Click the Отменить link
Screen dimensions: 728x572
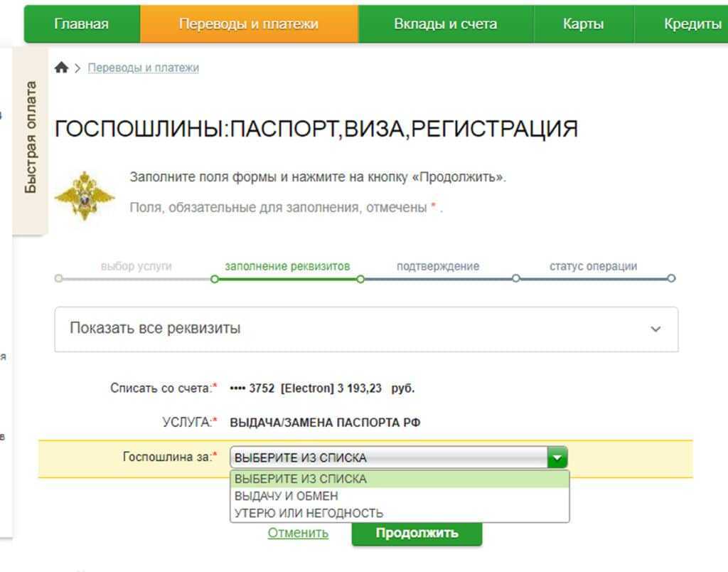[x=298, y=533]
